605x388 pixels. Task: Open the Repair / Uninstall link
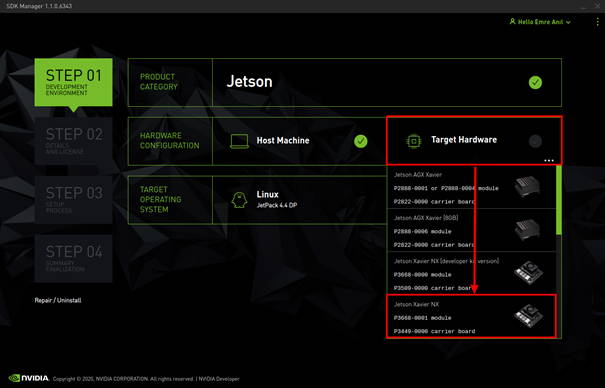[x=58, y=300]
